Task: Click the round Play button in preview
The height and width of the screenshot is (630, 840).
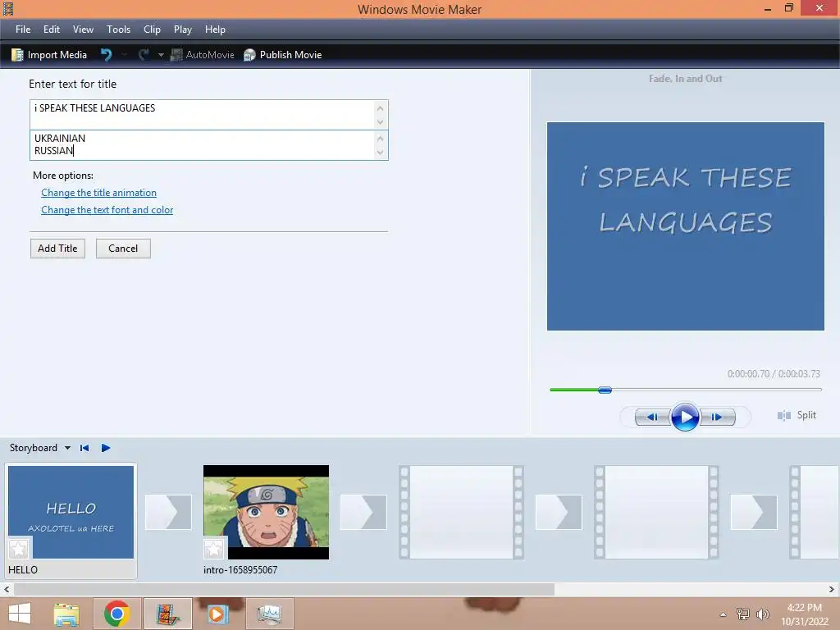Action: pos(685,417)
